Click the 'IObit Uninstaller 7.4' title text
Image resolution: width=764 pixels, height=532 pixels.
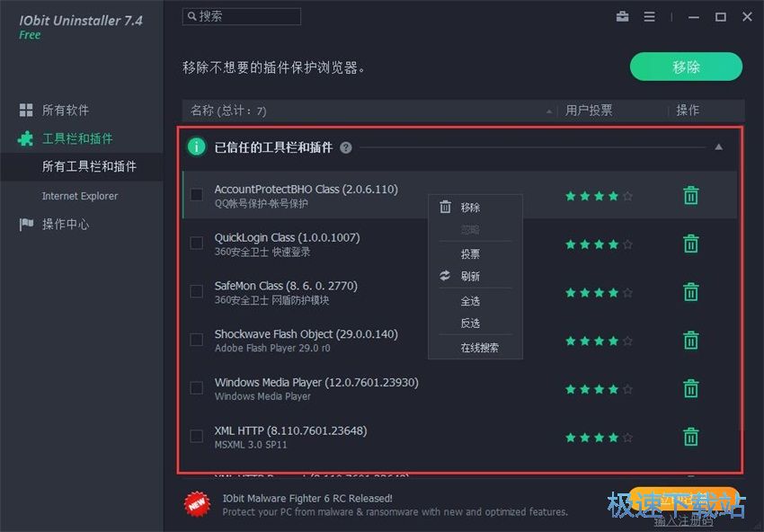point(81,21)
